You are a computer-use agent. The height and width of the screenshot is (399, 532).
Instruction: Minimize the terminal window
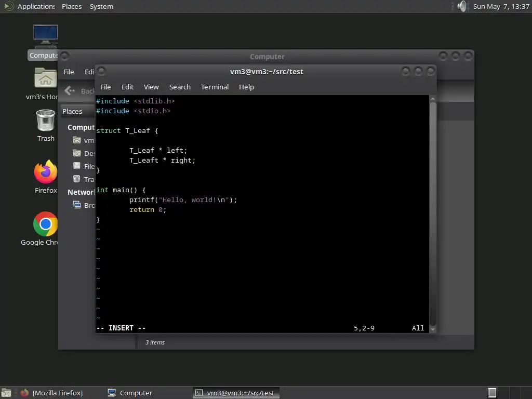(x=405, y=71)
